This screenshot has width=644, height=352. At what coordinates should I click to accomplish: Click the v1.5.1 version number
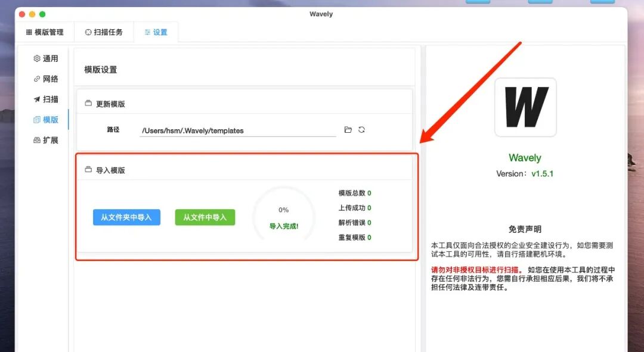point(542,173)
